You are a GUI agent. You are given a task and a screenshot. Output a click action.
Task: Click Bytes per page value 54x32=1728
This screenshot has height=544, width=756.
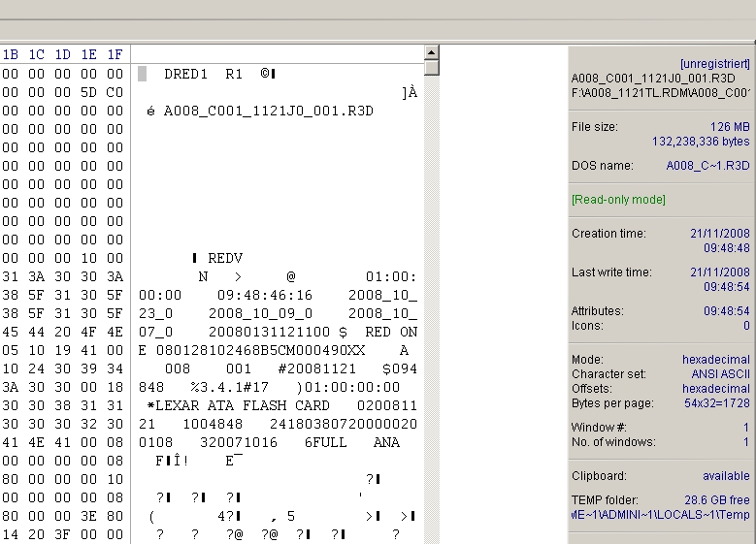(x=717, y=403)
